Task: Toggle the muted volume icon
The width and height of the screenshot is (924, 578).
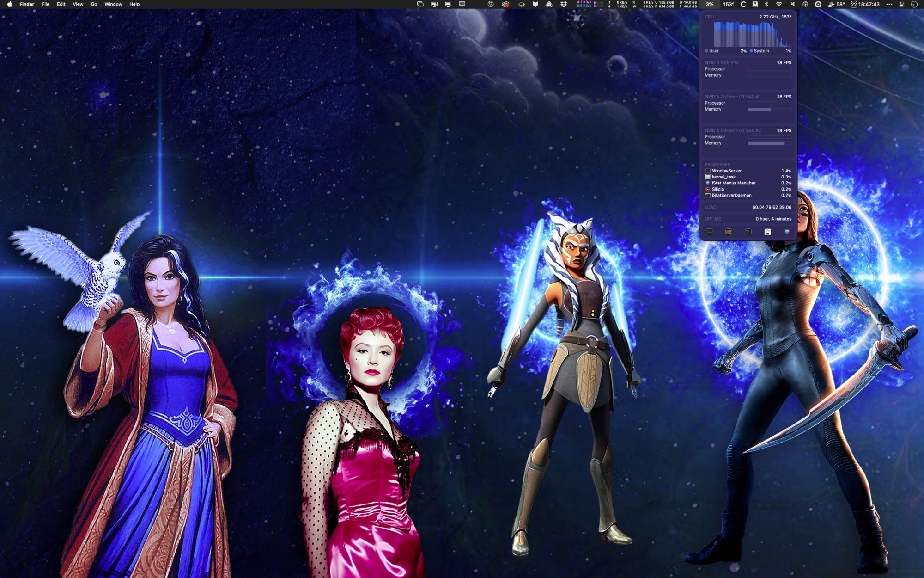Action: point(793,4)
